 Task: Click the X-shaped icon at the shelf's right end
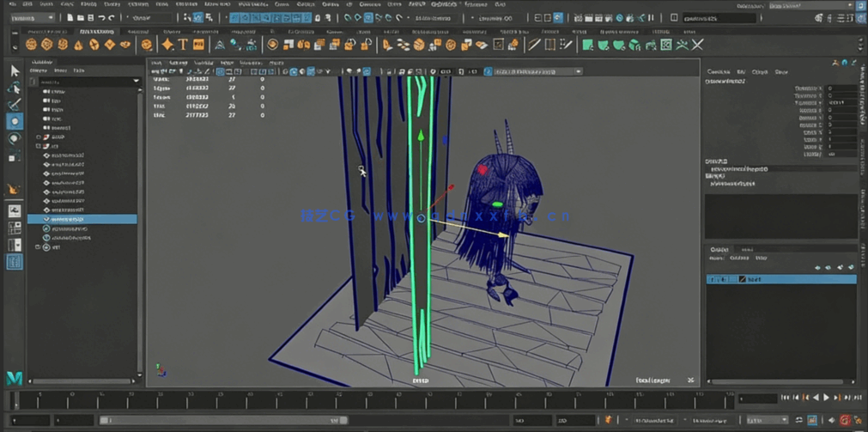[x=697, y=45]
